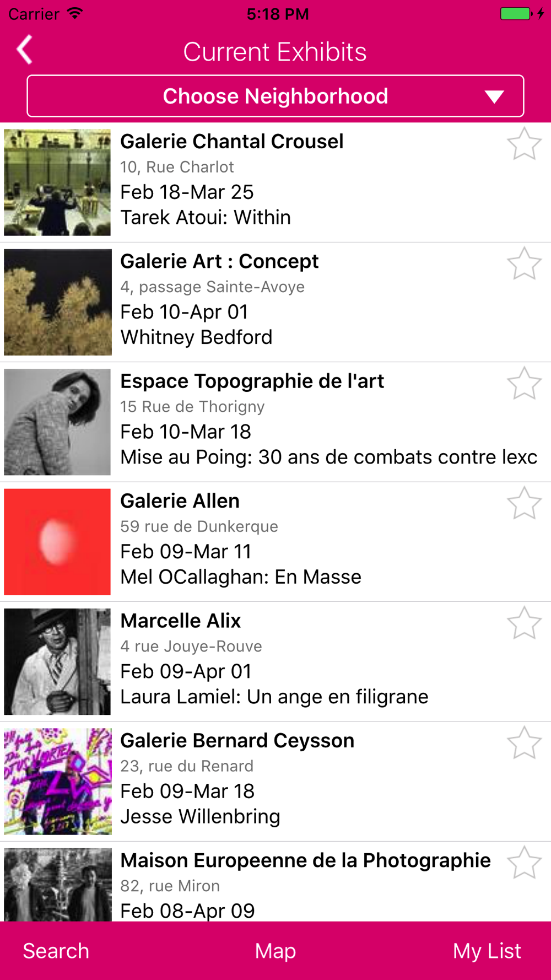
Task: Open the Search tab
Action: (x=56, y=951)
